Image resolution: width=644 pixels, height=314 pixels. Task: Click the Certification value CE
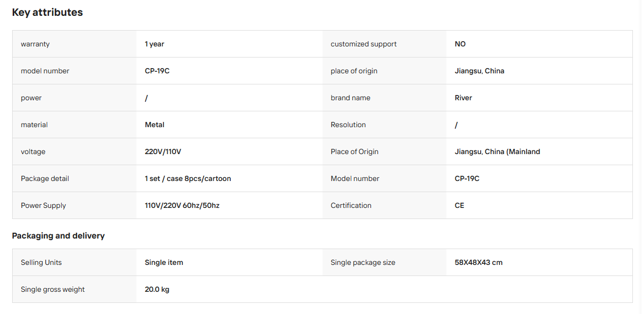click(x=460, y=205)
